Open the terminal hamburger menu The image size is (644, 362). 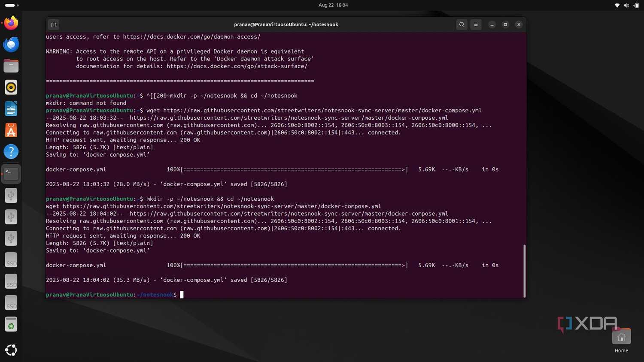pos(476,24)
